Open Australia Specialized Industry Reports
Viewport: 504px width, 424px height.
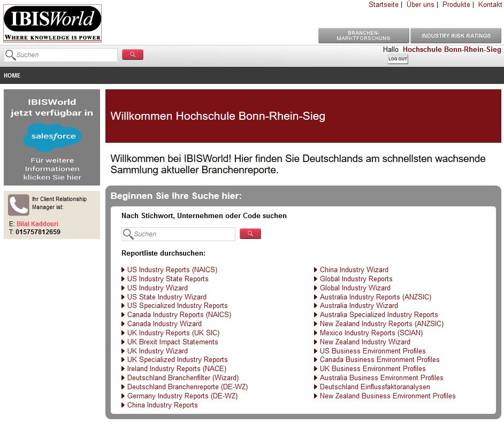[x=379, y=314]
